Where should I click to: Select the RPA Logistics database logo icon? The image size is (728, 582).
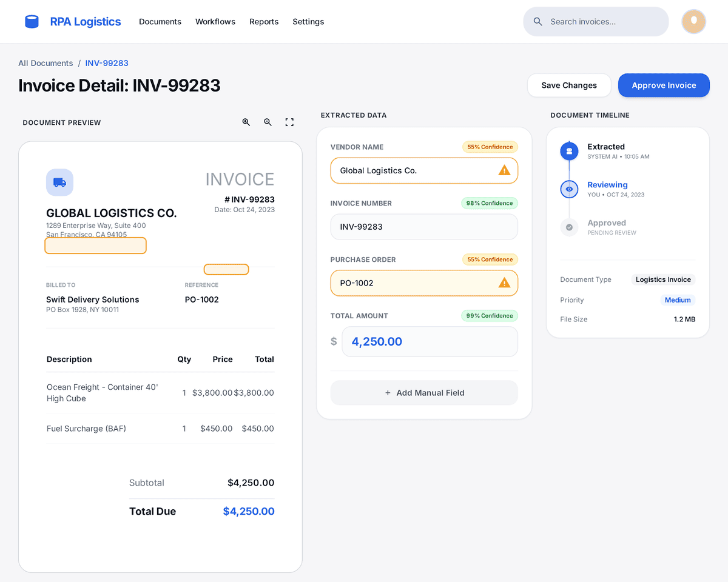coord(32,21)
